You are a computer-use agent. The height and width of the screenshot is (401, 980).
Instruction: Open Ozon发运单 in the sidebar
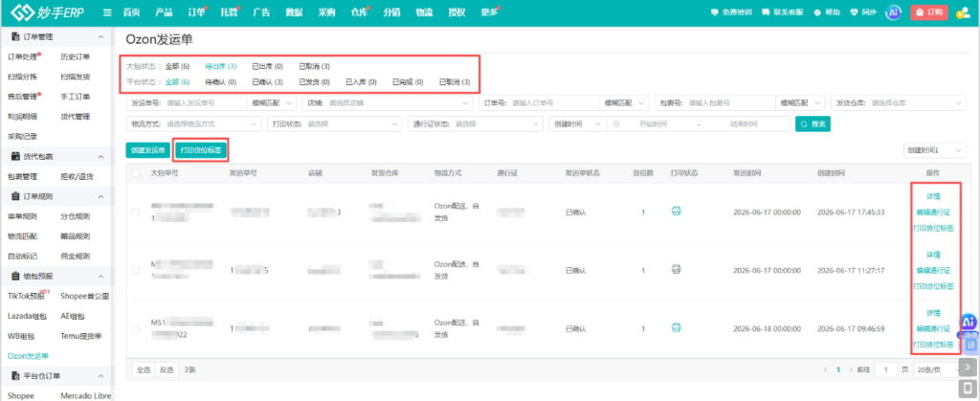28,356
